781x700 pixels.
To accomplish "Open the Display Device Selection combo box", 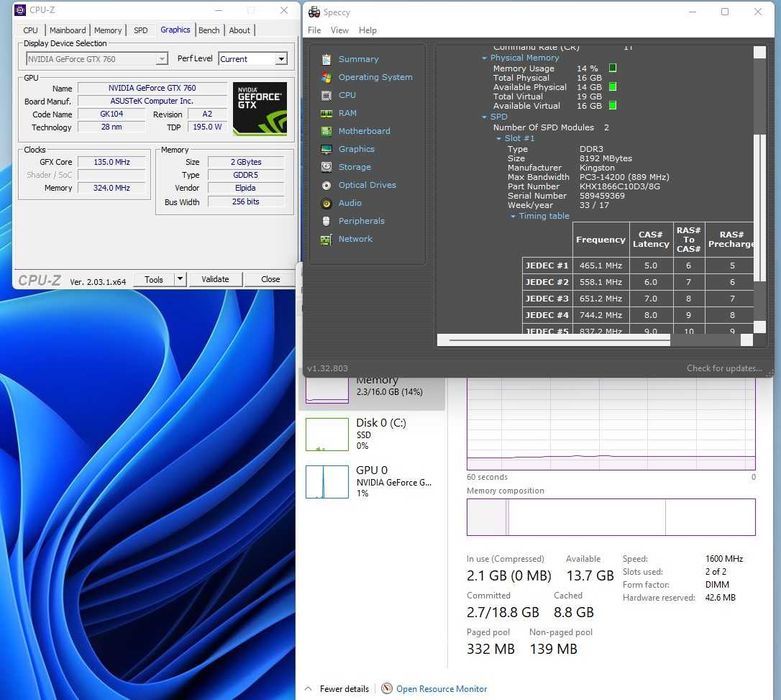I will coord(97,59).
